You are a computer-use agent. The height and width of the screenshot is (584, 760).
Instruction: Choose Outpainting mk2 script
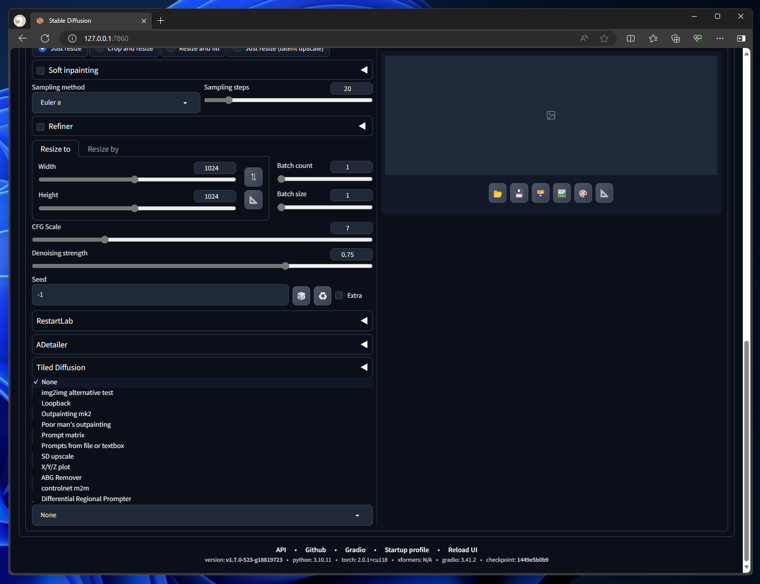[x=202, y=414]
